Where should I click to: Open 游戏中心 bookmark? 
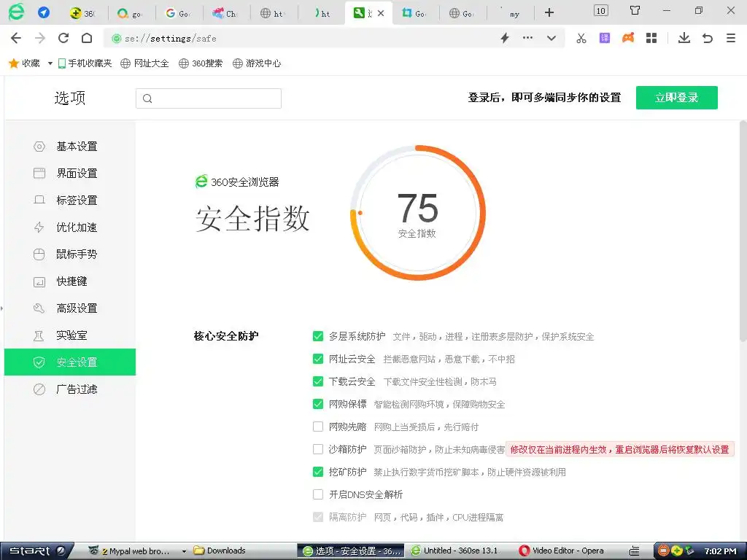tap(257, 63)
